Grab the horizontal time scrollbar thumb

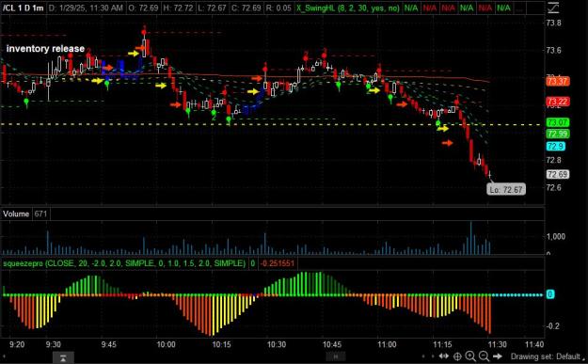click(335, 356)
